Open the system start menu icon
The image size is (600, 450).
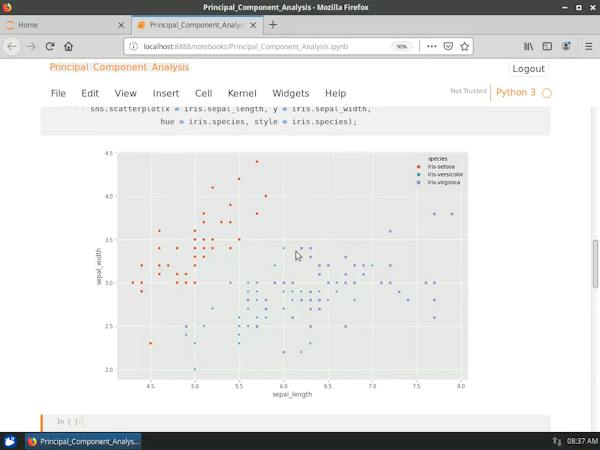(10, 441)
